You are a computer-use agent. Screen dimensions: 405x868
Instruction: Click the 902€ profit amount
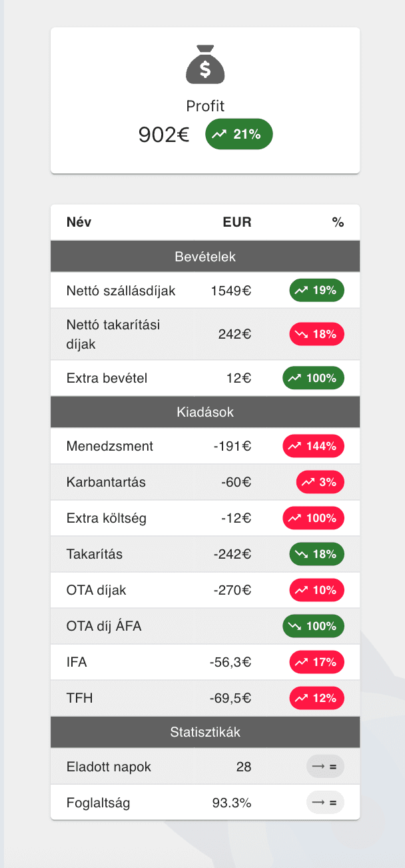[x=164, y=135]
